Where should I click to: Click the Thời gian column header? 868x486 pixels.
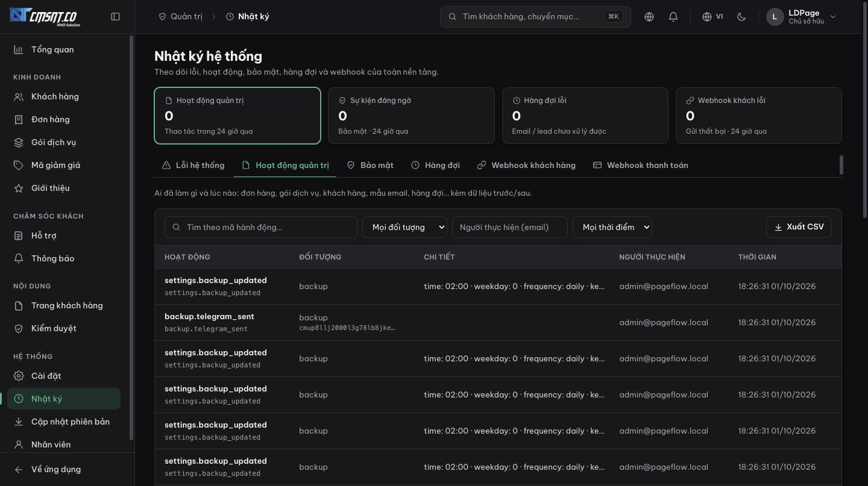click(757, 257)
